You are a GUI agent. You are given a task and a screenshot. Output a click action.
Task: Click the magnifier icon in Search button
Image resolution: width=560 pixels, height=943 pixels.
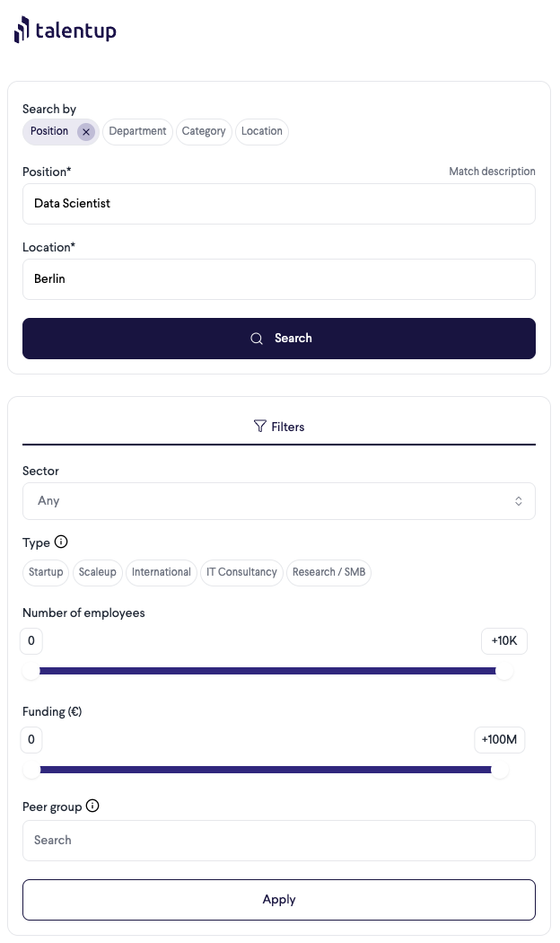(x=257, y=339)
